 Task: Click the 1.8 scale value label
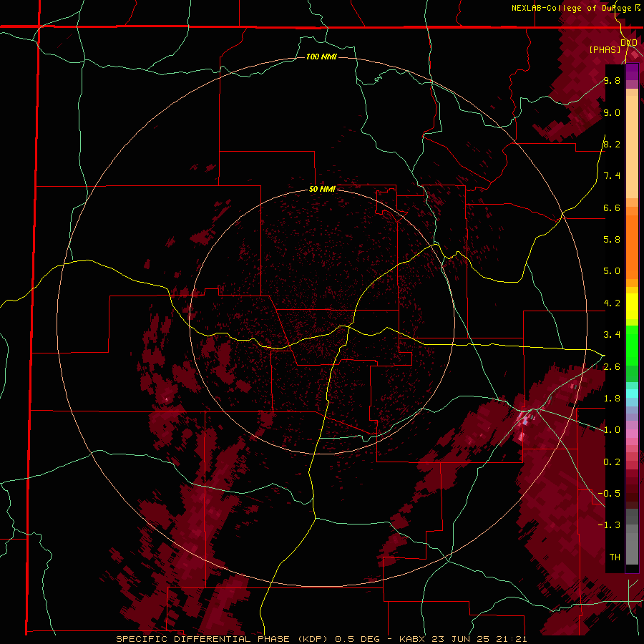pyautogui.click(x=612, y=398)
